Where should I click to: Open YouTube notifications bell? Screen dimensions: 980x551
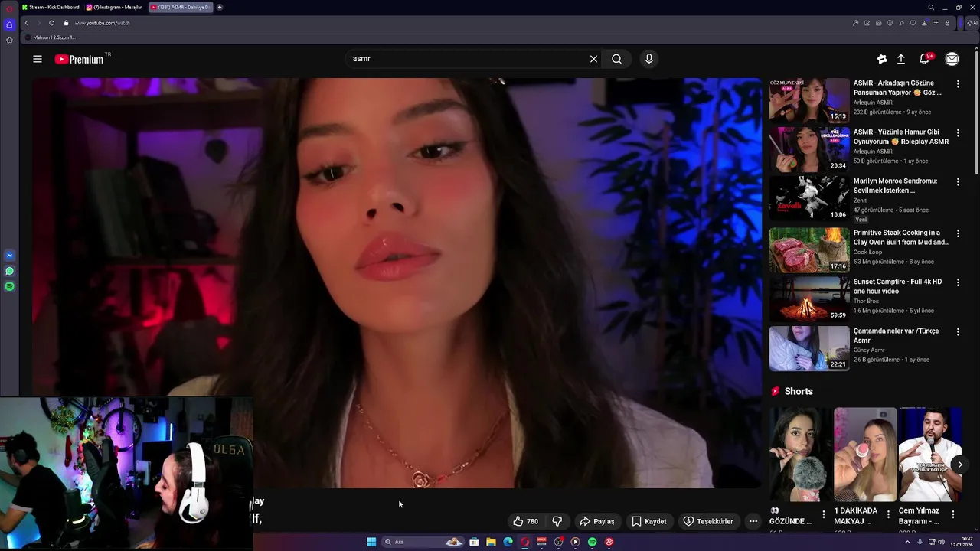(924, 59)
